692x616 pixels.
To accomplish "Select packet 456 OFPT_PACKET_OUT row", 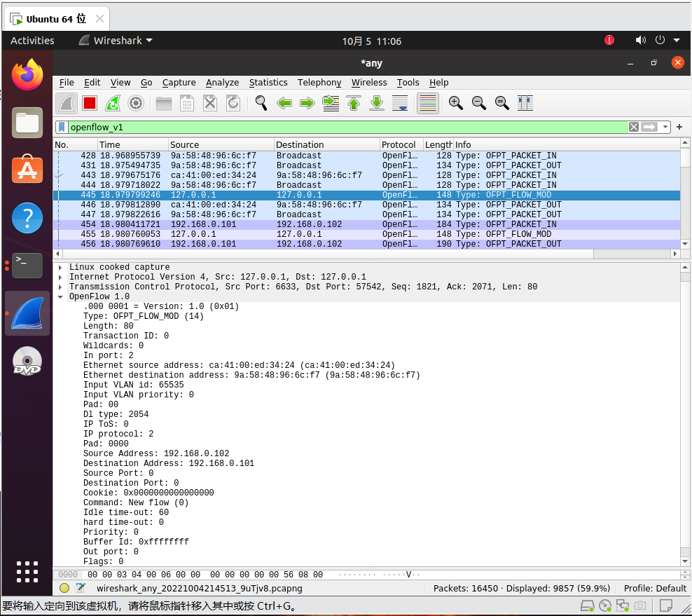I will (367, 244).
